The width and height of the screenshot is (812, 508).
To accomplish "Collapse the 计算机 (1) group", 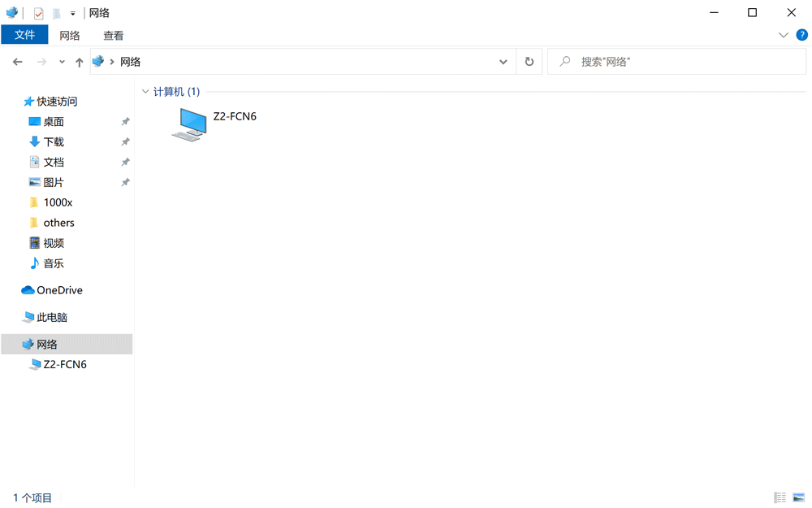I will point(145,91).
